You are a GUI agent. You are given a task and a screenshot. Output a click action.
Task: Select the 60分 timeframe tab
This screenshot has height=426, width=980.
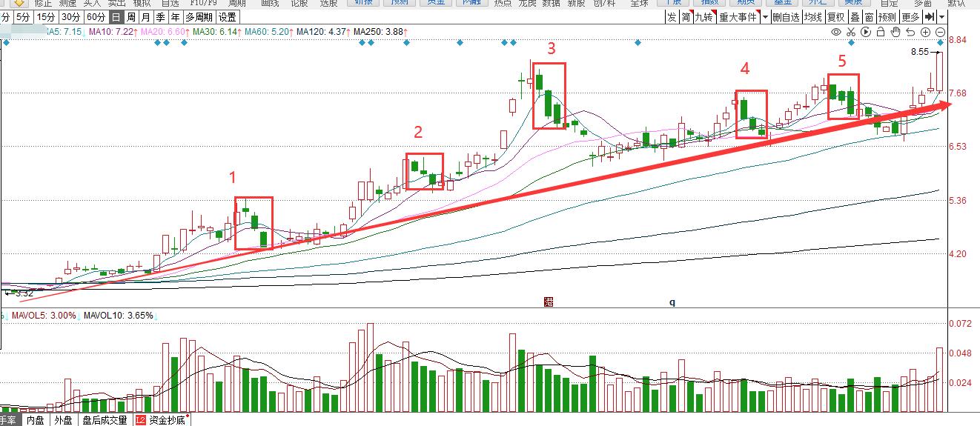[95, 17]
